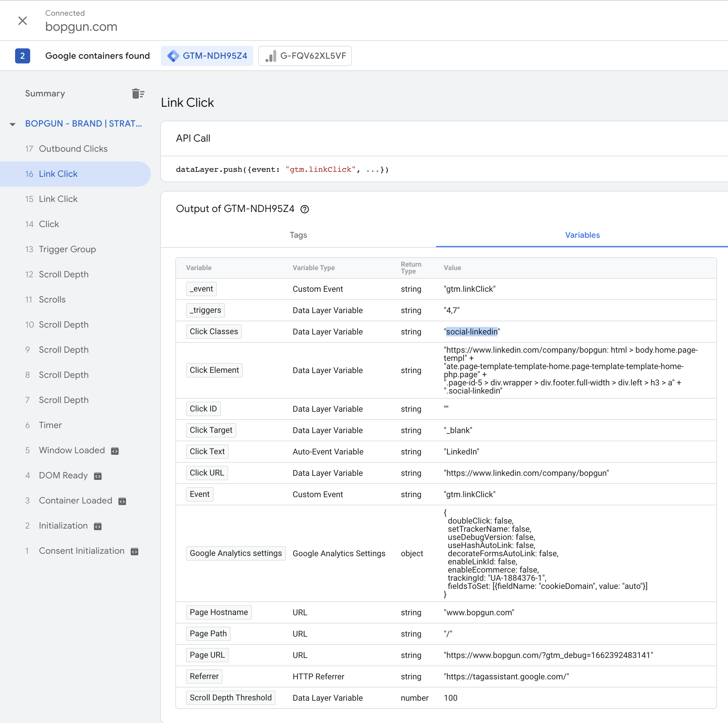Viewport: 728px width, 723px height.
Task: Click the blue containers count badge
Action: [x=23, y=56]
